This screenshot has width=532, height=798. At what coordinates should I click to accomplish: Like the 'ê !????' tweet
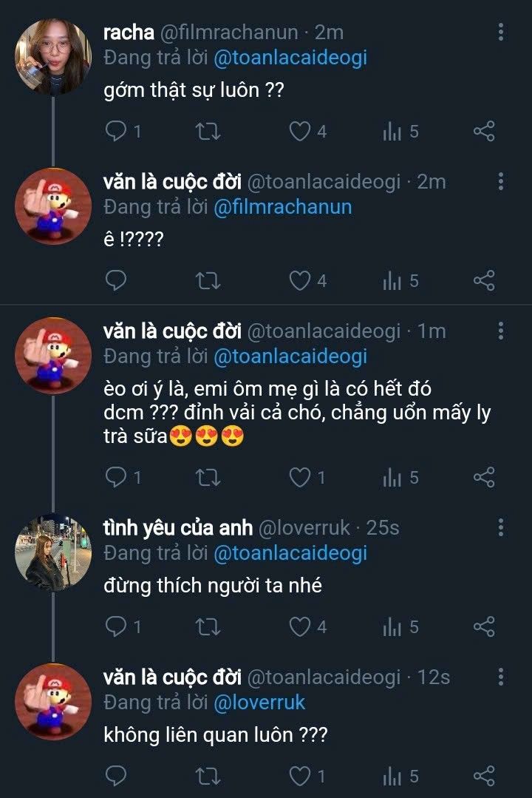(299, 280)
